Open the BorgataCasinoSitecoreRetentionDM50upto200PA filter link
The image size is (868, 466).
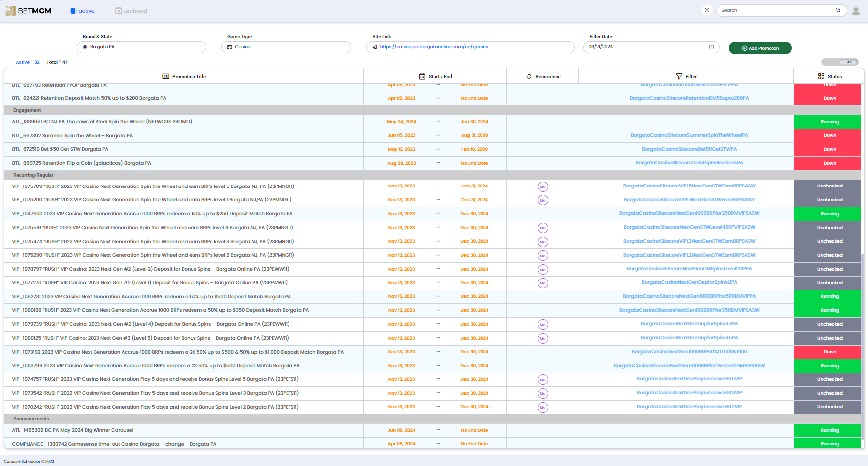689,98
